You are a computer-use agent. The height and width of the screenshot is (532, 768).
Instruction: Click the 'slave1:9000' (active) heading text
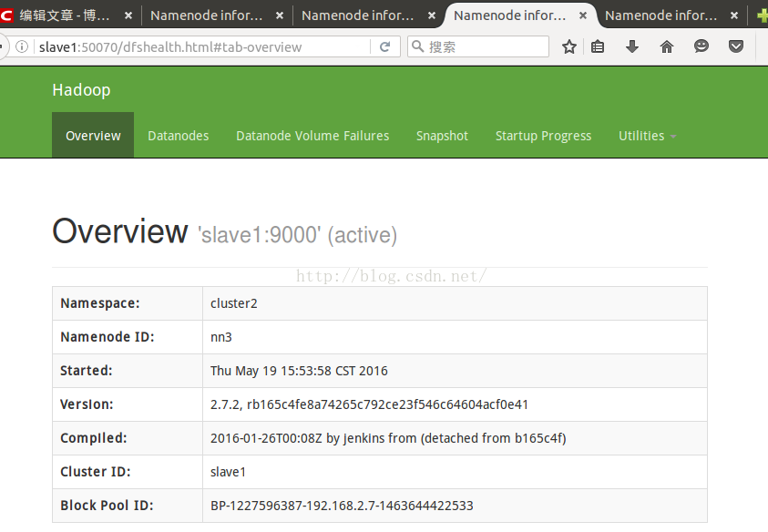(x=297, y=235)
